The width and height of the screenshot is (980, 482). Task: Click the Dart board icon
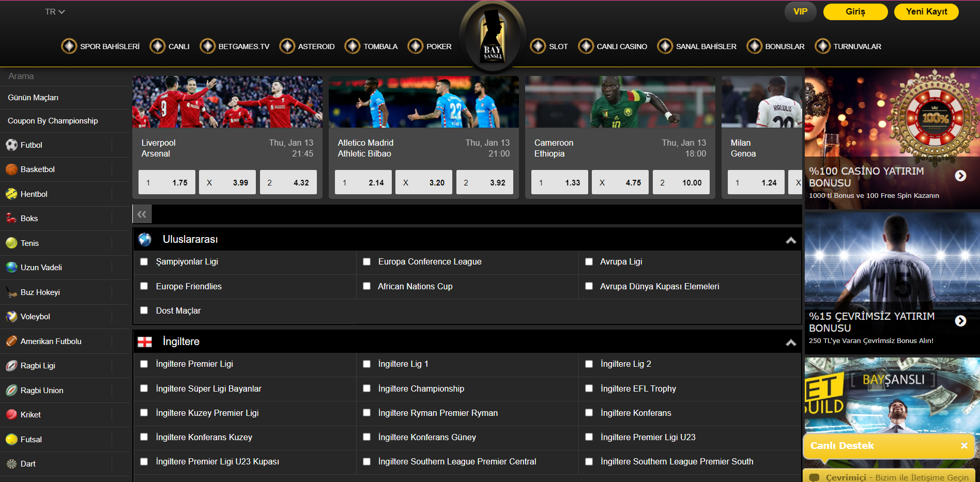coord(11,464)
